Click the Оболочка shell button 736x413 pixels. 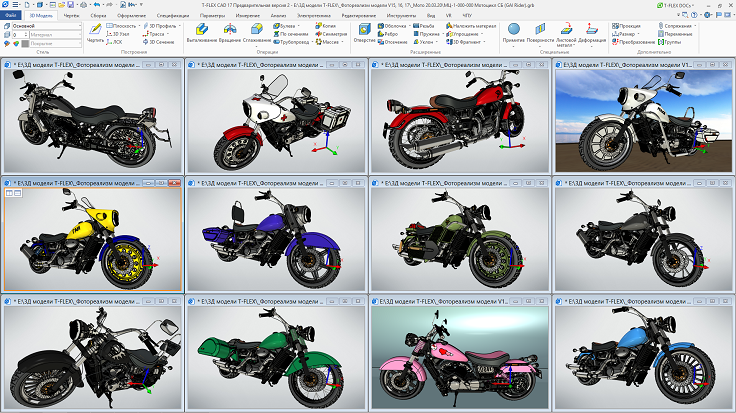(392, 26)
